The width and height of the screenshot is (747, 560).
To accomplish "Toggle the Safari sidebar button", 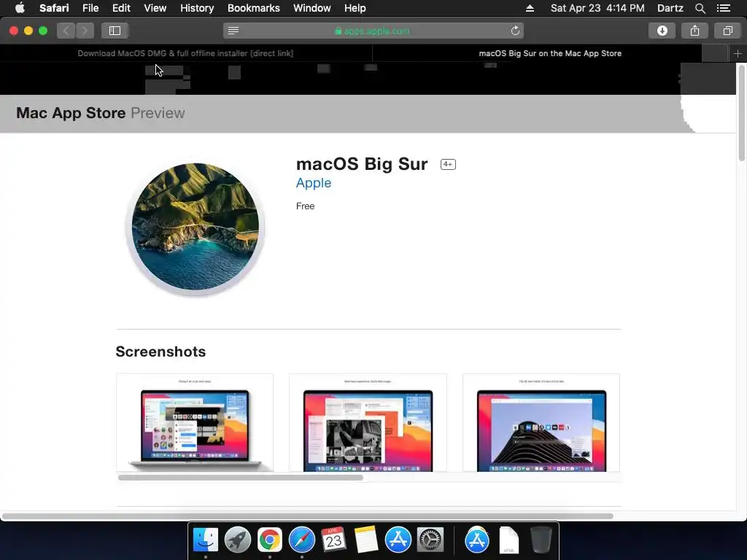I will 115,31.
